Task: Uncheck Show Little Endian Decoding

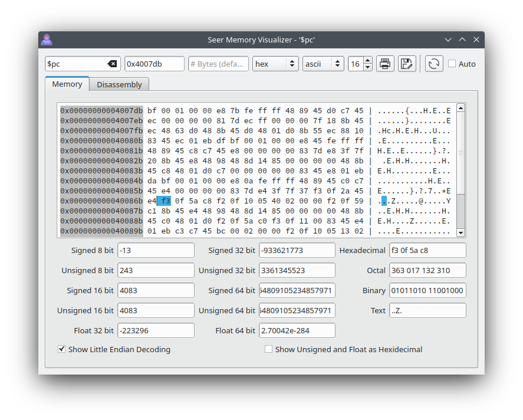Action: click(61, 349)
